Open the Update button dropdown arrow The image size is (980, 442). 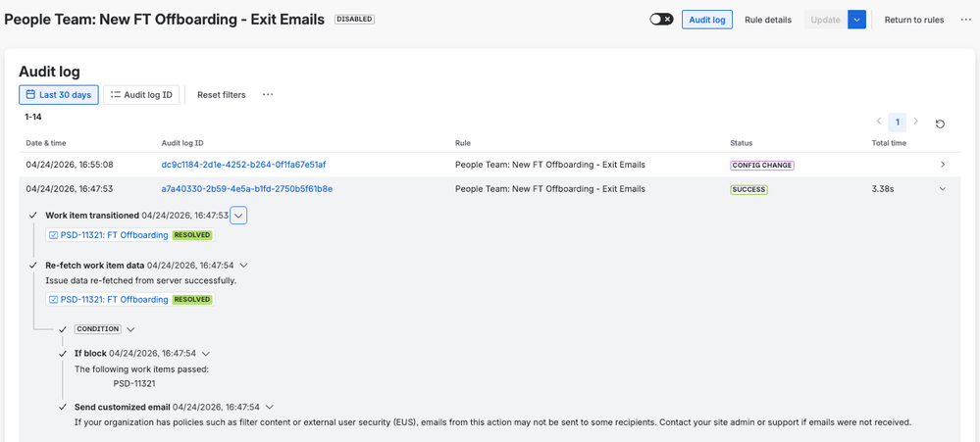856,20
